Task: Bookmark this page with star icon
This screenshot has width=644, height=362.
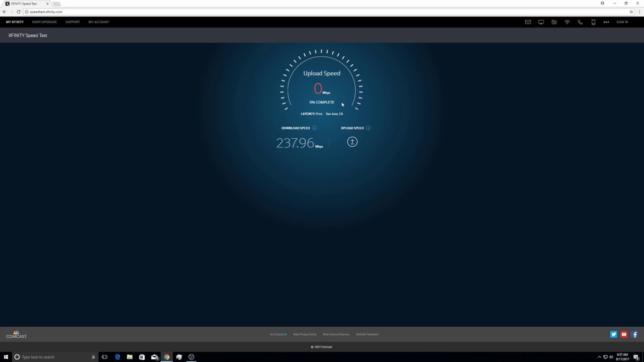Action: point(631,12)
